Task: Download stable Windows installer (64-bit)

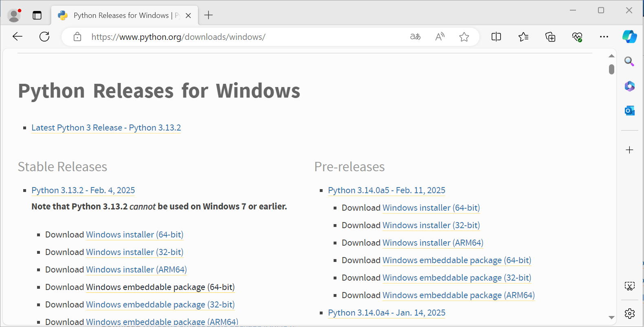Action: pos(134,235)
